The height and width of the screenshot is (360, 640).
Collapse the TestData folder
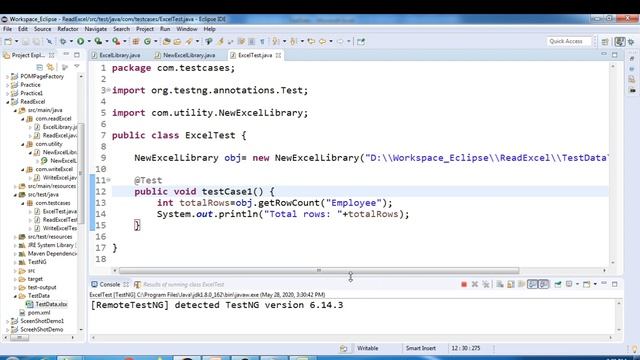tap(15, 296)
